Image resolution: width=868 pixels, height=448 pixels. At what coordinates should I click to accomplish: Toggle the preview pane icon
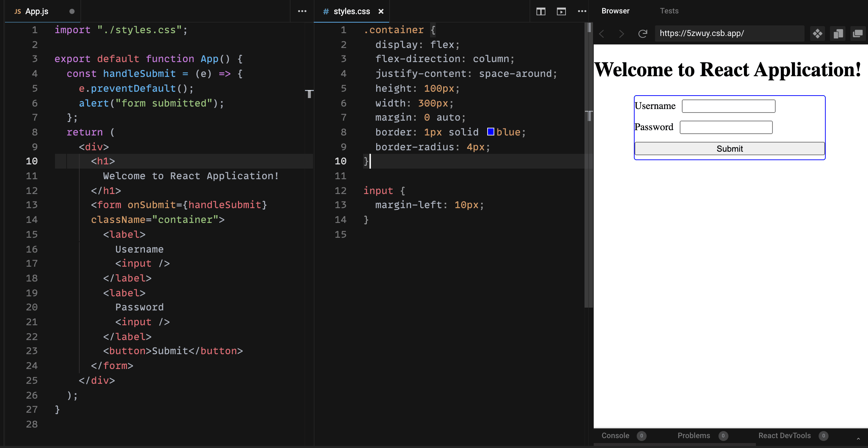click(561, 12)
